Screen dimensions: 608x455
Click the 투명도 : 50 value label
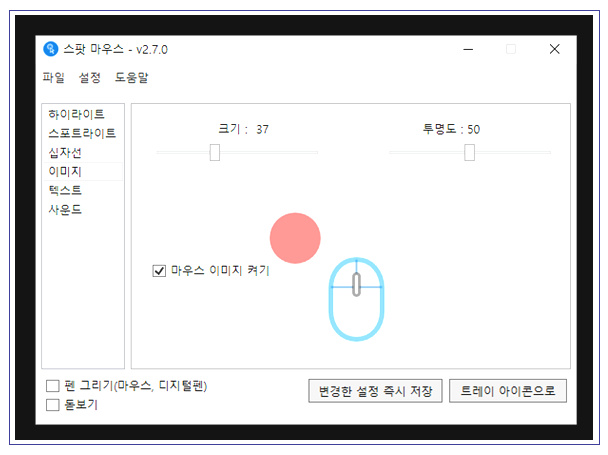pos(451,129)
